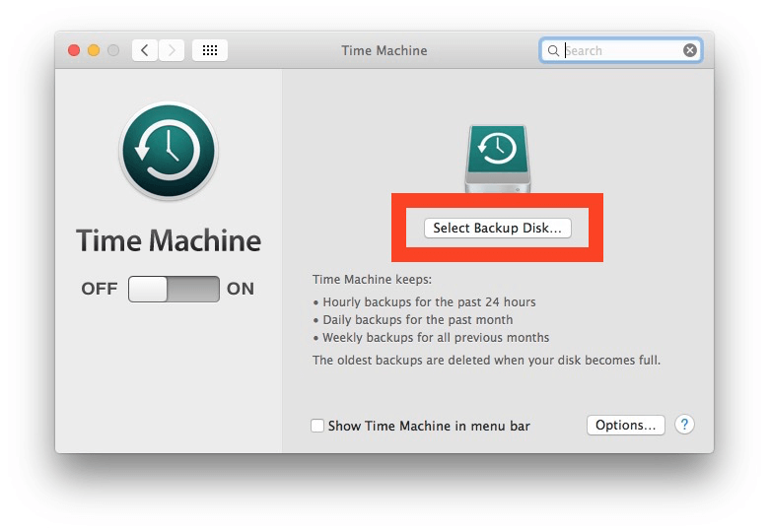Open help with the question mark button

point(684,425)
